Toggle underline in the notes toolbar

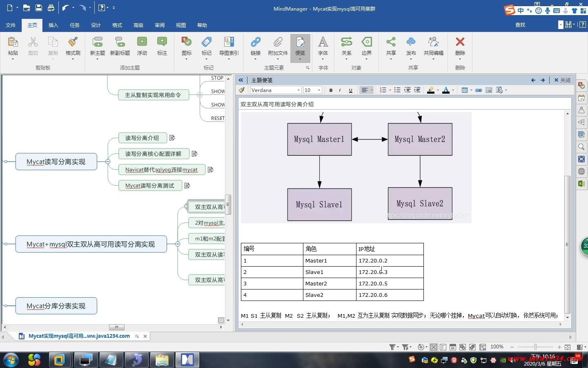pos(350,90)
